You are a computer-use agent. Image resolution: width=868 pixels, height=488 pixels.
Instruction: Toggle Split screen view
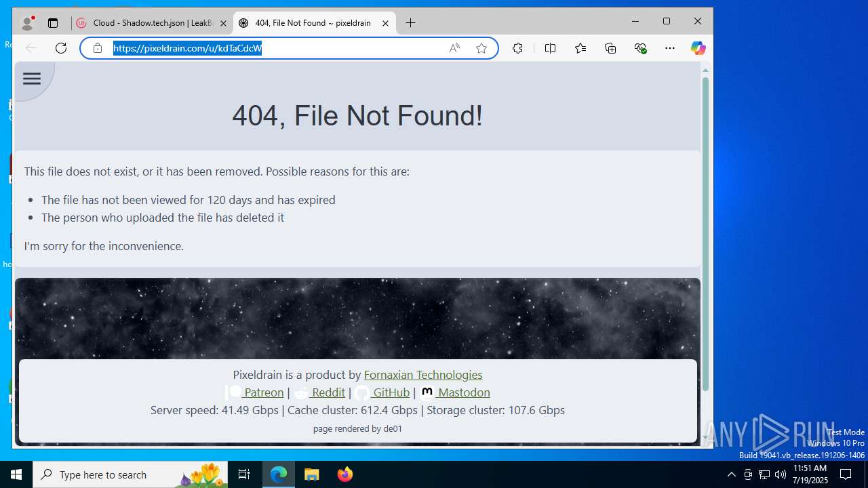[x=550, y=48]
